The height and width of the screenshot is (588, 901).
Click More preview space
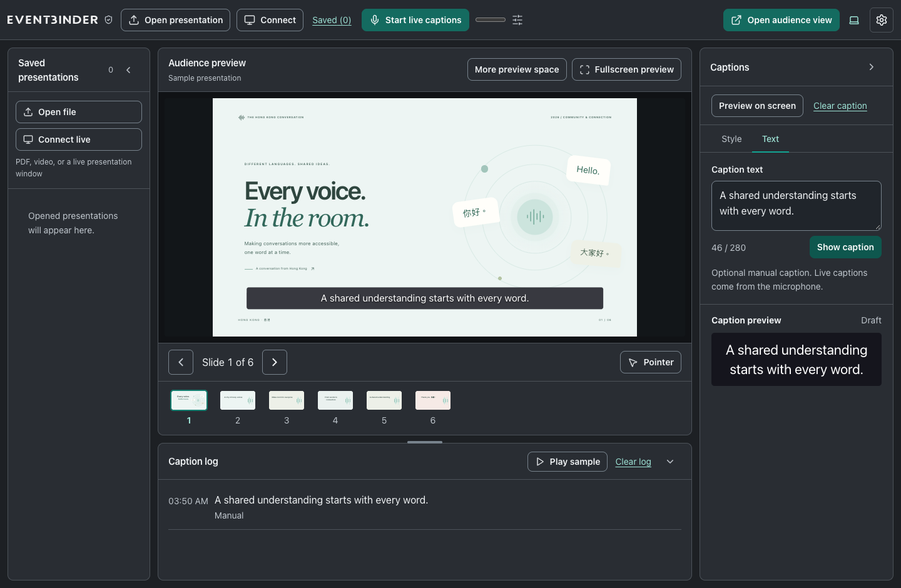click(517, 69)
